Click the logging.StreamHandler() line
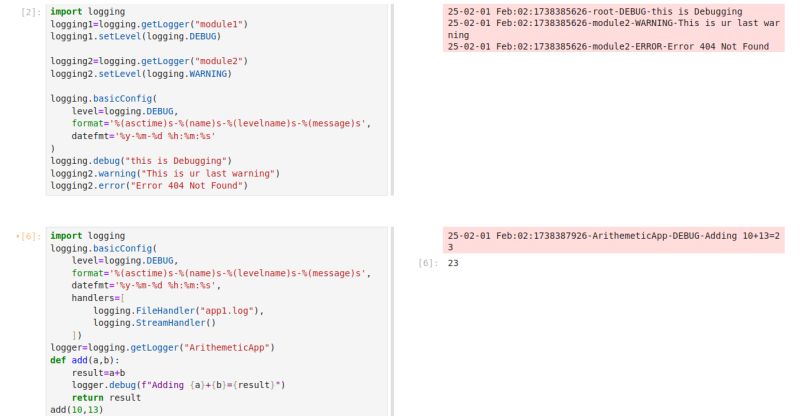 point(155,323)
